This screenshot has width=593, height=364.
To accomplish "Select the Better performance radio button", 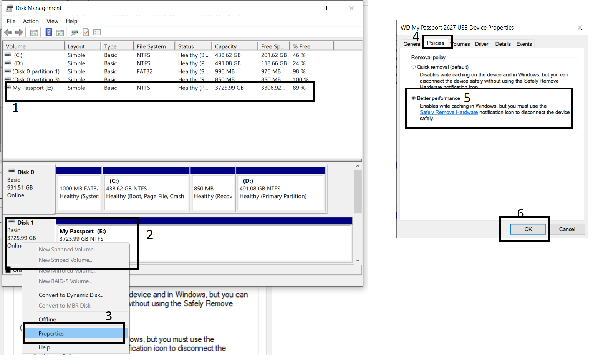I will point(414,98).
